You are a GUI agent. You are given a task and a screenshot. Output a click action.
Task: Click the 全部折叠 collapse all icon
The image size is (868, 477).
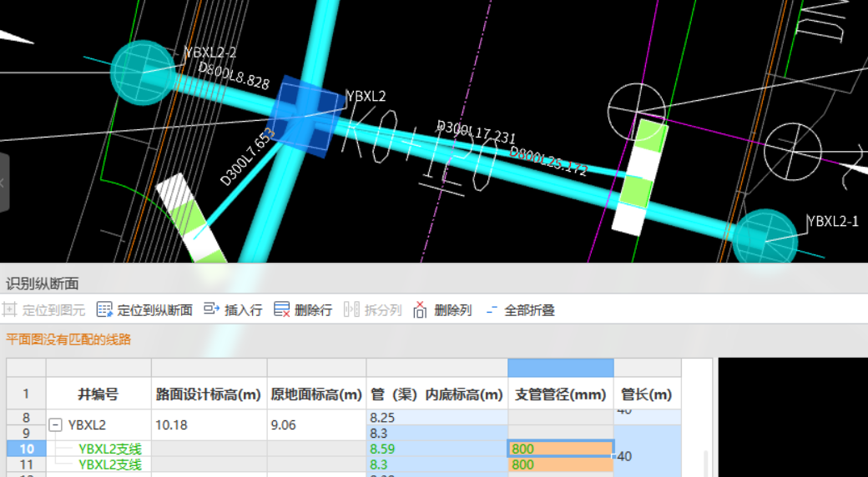[492, 310]
